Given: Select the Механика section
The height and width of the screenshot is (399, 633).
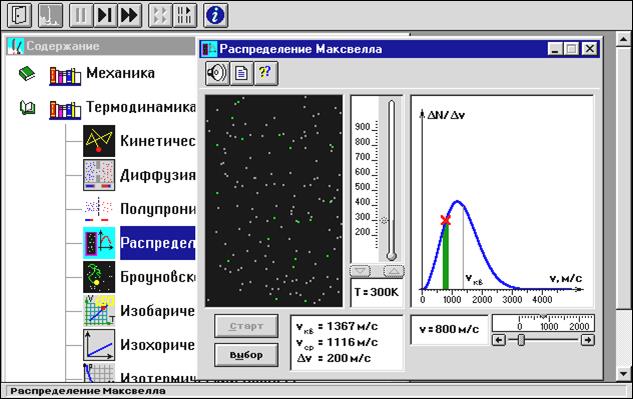Looking at the screenshot, I should pyautogui.click(x=120, y=73).
